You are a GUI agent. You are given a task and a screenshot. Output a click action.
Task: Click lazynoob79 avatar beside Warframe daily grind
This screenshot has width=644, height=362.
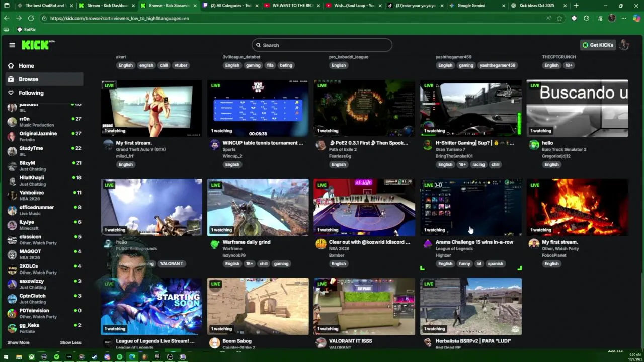pos(214,244)
